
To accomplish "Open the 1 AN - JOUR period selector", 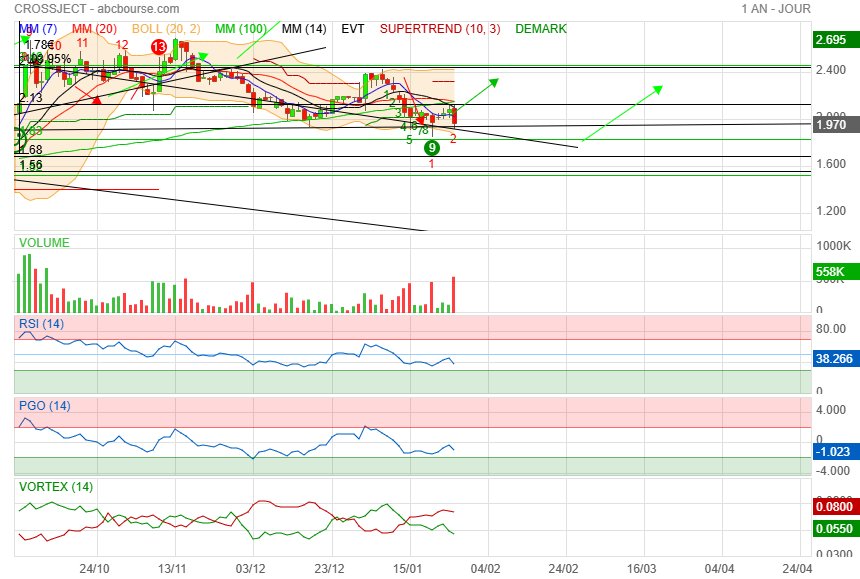I will (x=776, y=9).
